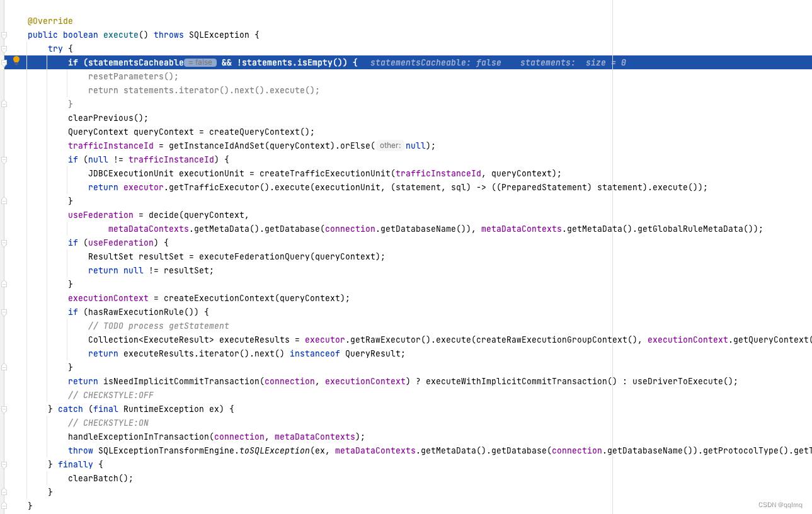Image resolution: width=812 pixels, height=514 pixels.
Task: Toggle a breakpoint on the clearPrevious() line
Action: [16, 118]
